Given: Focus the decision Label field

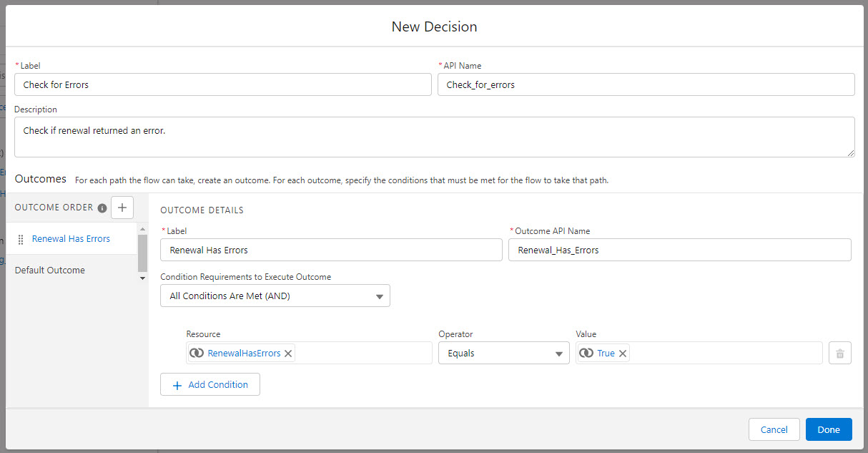Looking at the screenshot, I should coord(223,84).
